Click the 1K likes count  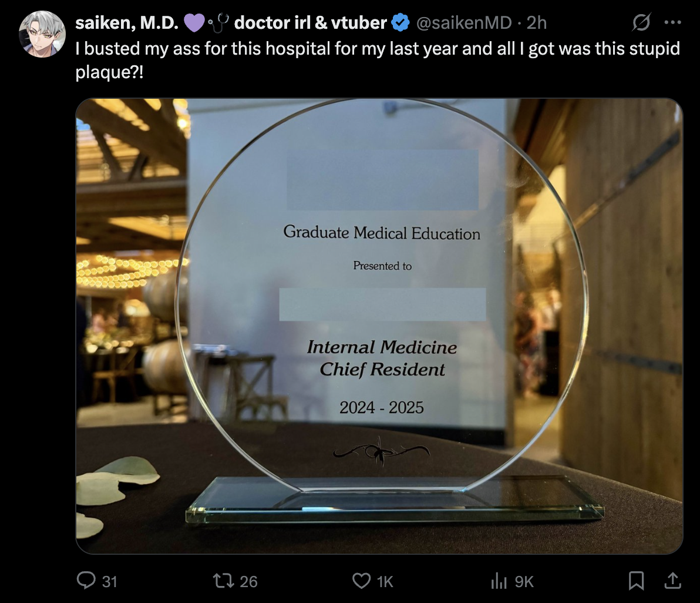385,581
